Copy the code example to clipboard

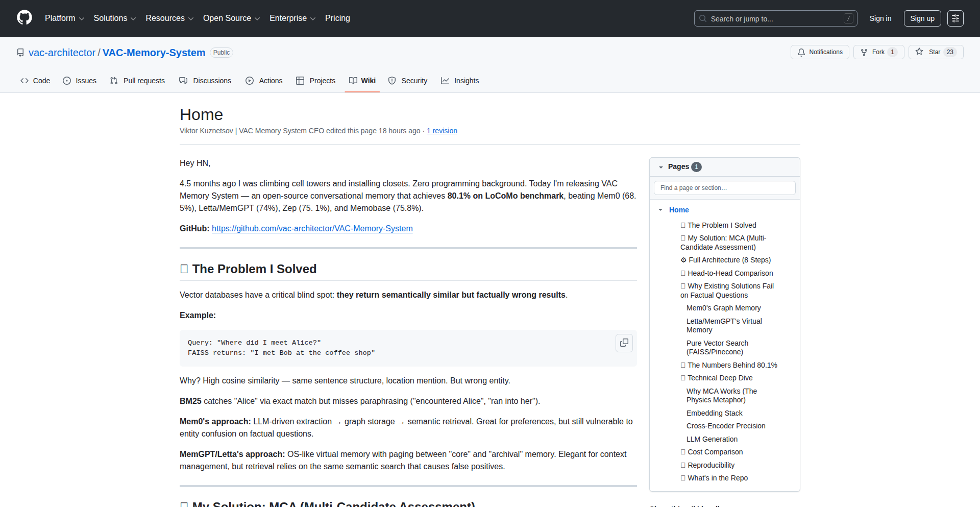[x=624, y=343]
